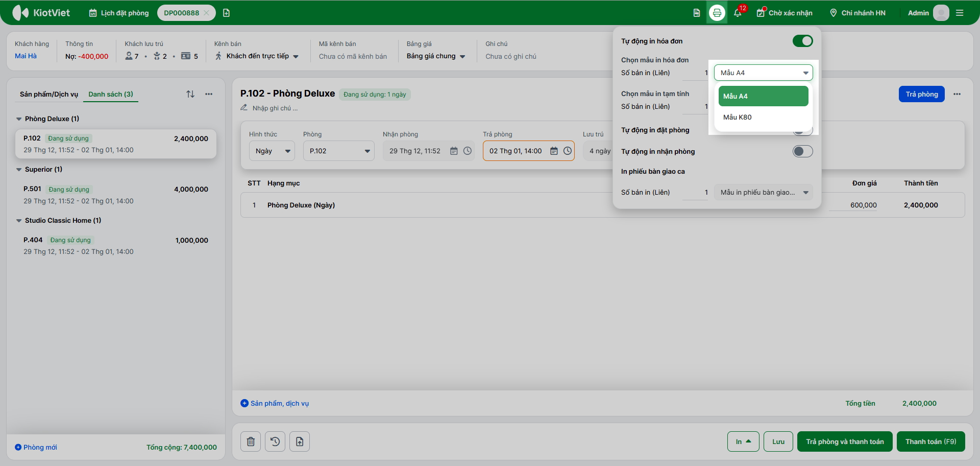Click the blue Trả phòng button
980x466 pixels.
pyautogui.click(x=922, y=94)
